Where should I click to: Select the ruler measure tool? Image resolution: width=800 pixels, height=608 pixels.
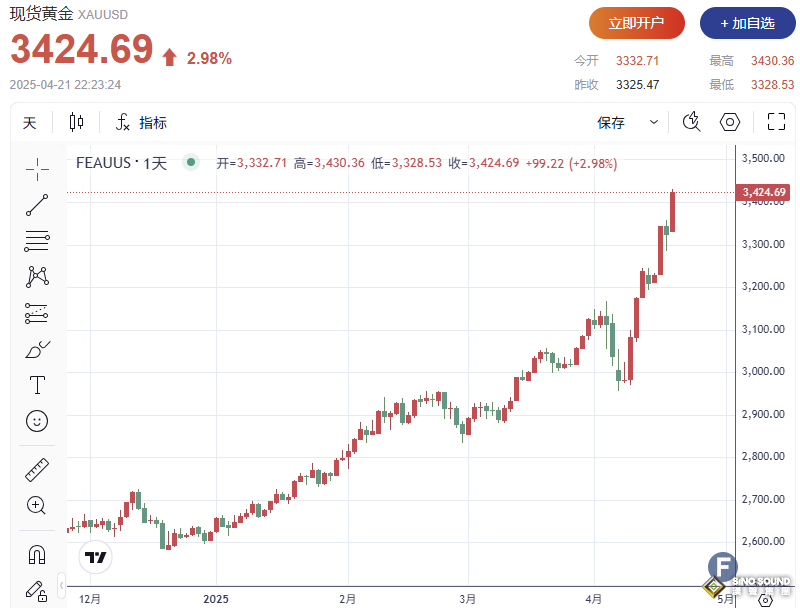click(x=37, y=470)
